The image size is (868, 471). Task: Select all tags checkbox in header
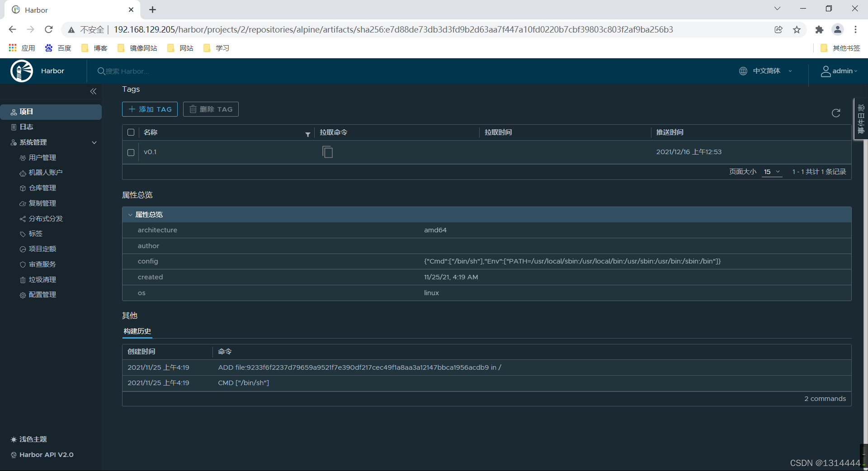tap(131, 132)
